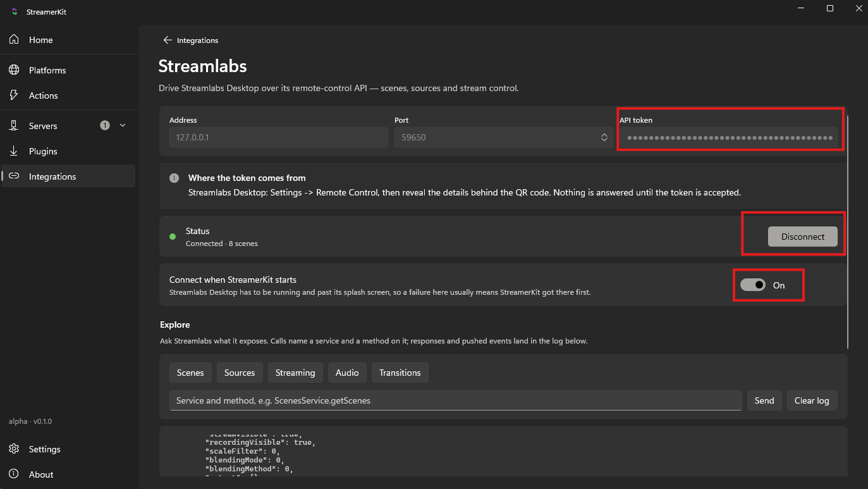
Task: Click the Sources explore button
Action: tap(240, 373)
